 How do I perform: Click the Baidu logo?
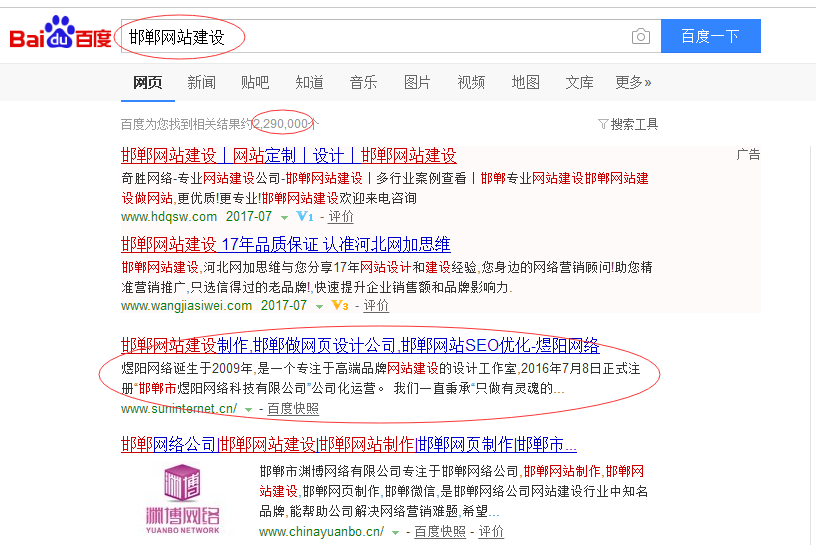click(x=60, y=33)
